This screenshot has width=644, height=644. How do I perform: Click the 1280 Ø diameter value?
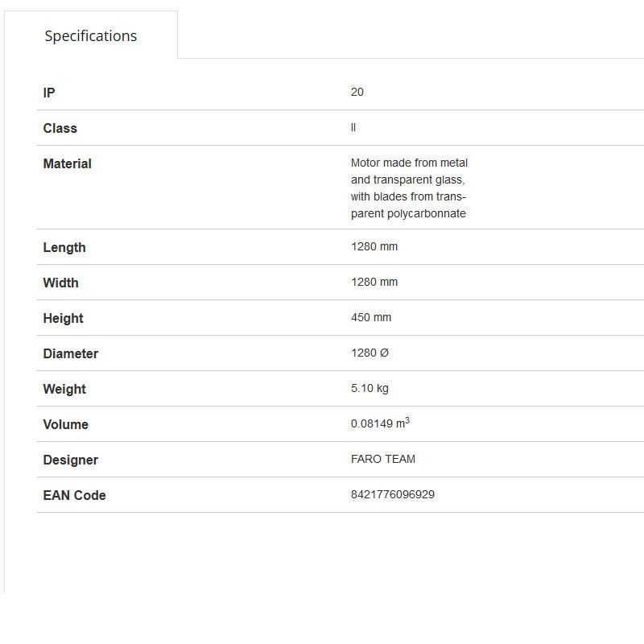(x=370, y=353)
